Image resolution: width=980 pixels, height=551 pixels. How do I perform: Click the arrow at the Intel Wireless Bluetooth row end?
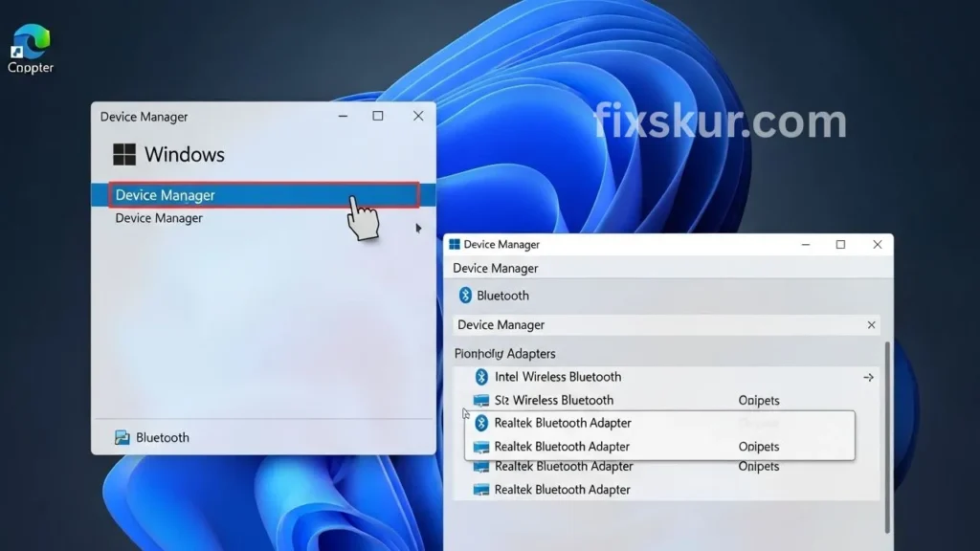click(x=868, y=377)
